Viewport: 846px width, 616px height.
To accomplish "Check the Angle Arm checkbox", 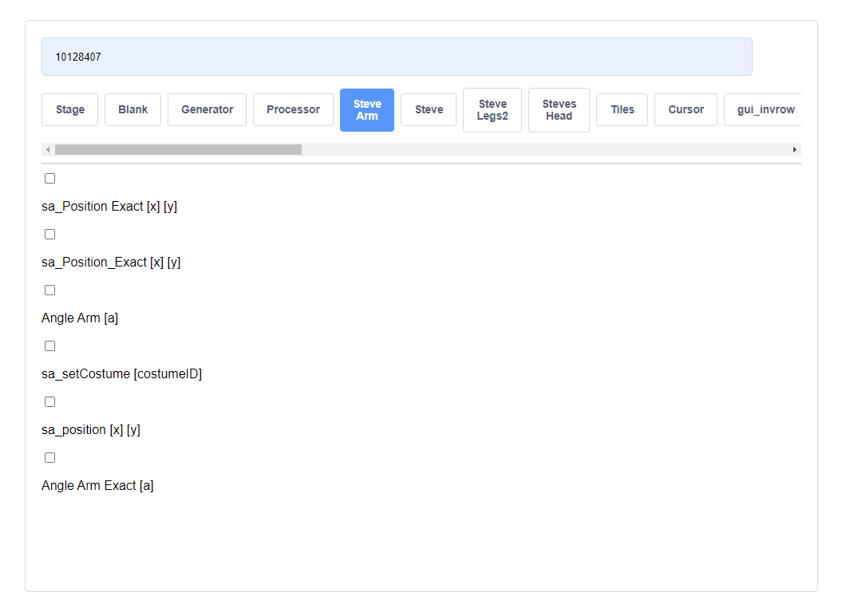I will click(49, 290).
